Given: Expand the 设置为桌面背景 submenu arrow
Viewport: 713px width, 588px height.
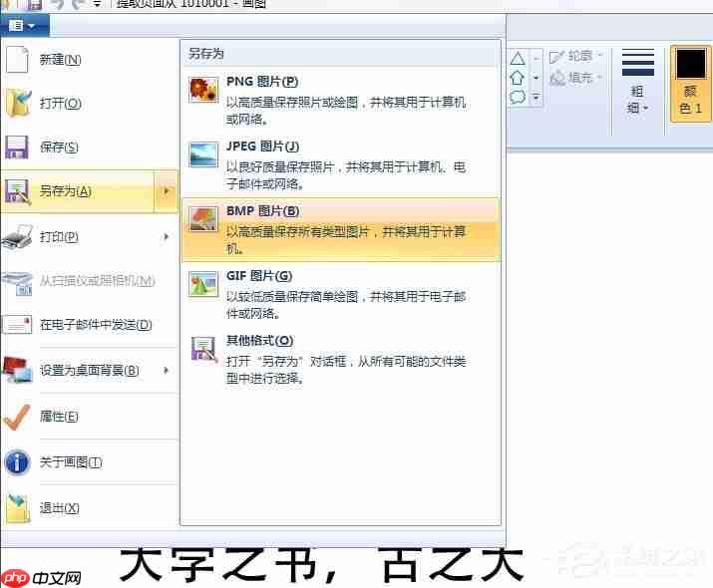Looking at the screenshot, I should [166, 370].
